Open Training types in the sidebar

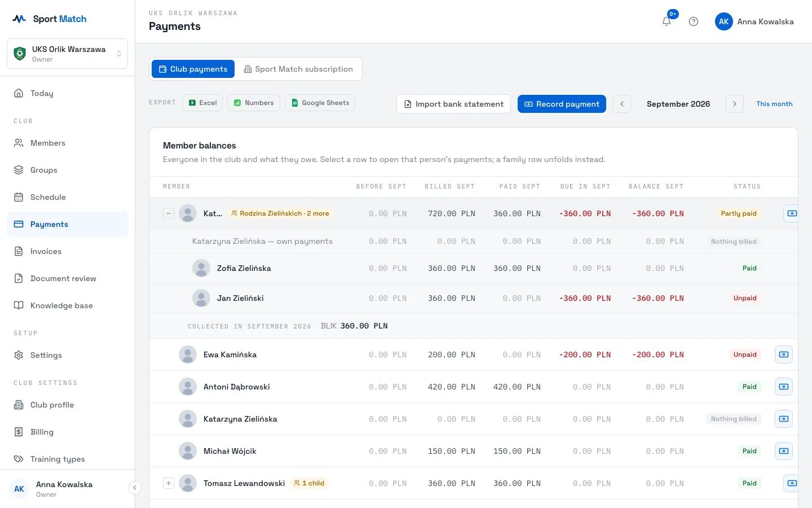[x=68, y=459]
